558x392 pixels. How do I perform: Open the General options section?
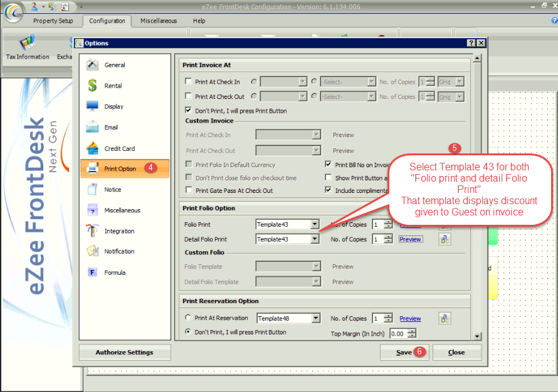tap(114, 65)
